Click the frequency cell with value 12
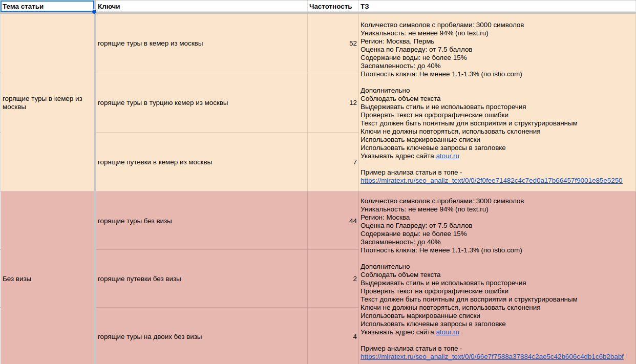This screenshot has width=636, height=364. click(333, 103)
